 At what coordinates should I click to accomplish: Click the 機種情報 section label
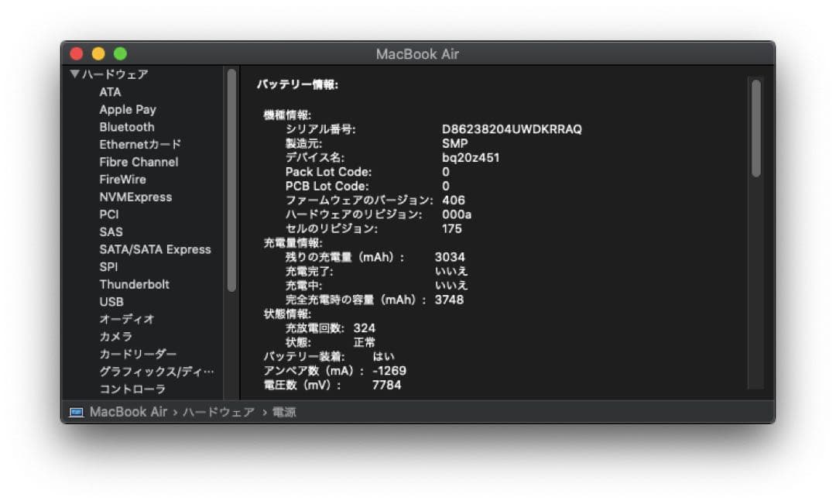(287, 115)
